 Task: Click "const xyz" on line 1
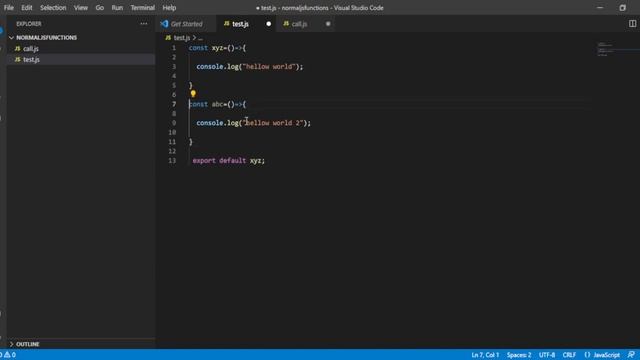[x=206, y=48]
